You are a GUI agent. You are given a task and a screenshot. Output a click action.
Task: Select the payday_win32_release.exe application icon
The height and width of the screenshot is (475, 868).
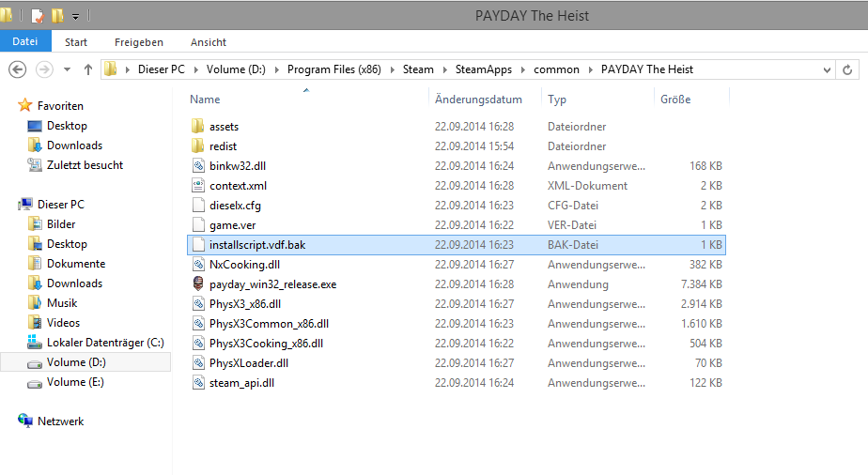coord(198,284)
